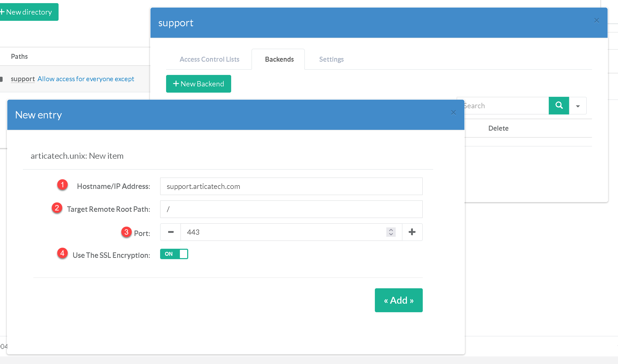Click Port field spinner arrows
This screenshot has width=618, height=364.
(391, 232)
